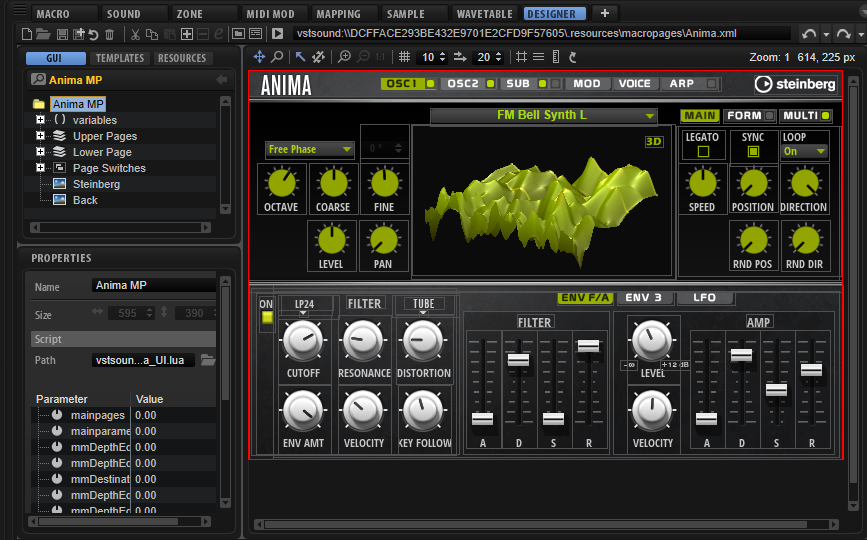Toggle the OSC2 enable LED
Viewport: 867px width, 540px height.
[490, 84]
